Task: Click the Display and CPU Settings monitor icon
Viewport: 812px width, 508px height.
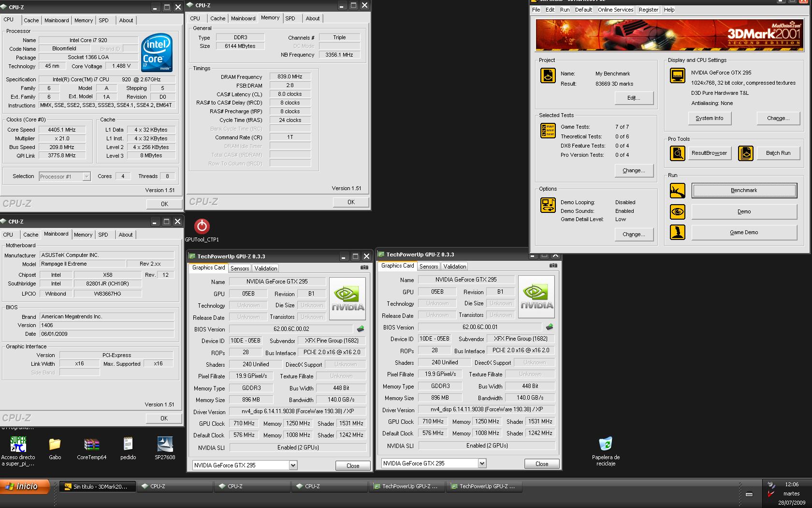Action: (x=677, y=76)
